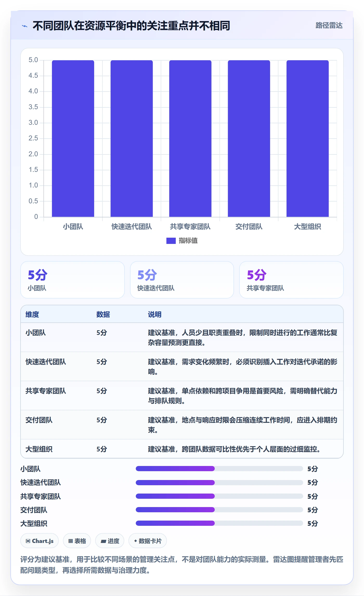Image resolution: width=364 pixels, height=596 pixels.
Task: Click the 交付团队 x-axis label
Action: [x=249, y=227]
